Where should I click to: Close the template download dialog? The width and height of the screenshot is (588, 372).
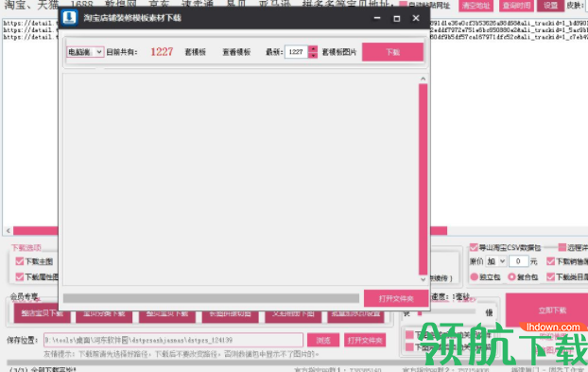pyautogui.click(x=416, y=18)
